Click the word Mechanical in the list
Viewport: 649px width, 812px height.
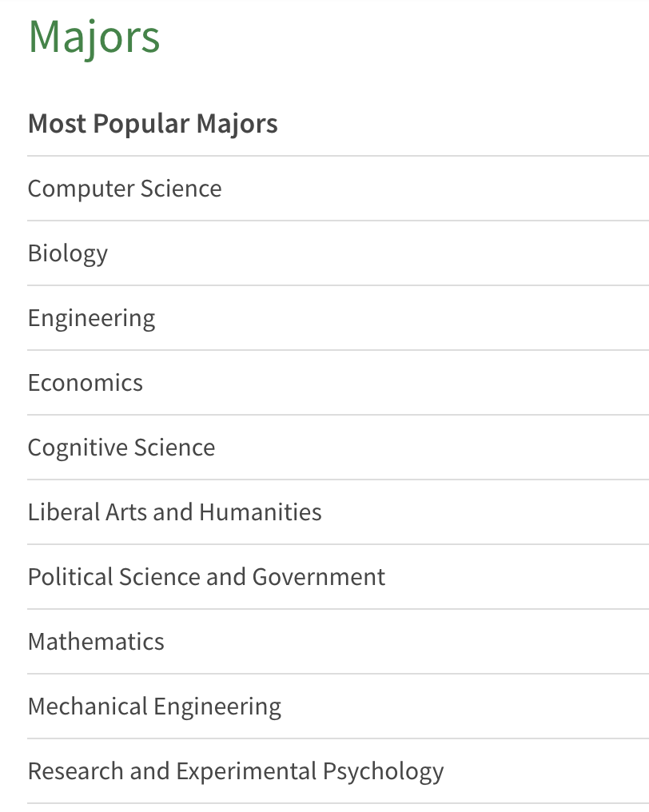pyautogui.click(x=88, y=707)
